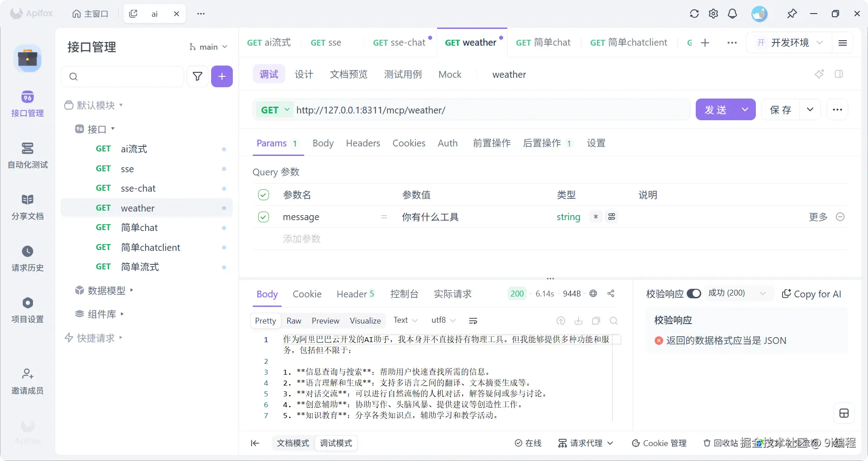Copy the response body icon

point(596,321)
